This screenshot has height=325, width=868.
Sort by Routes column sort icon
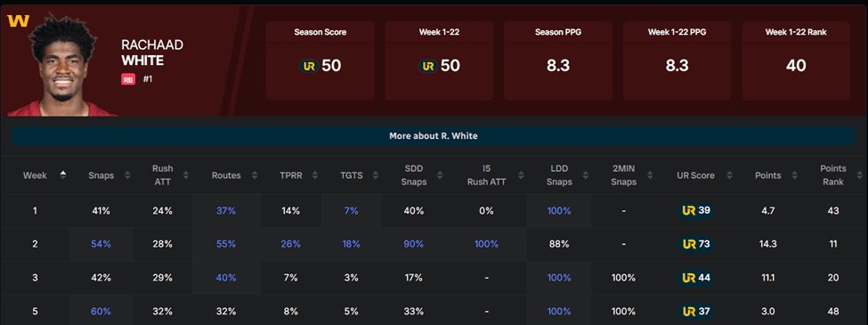pyautogui.click(x=254, y=175)
